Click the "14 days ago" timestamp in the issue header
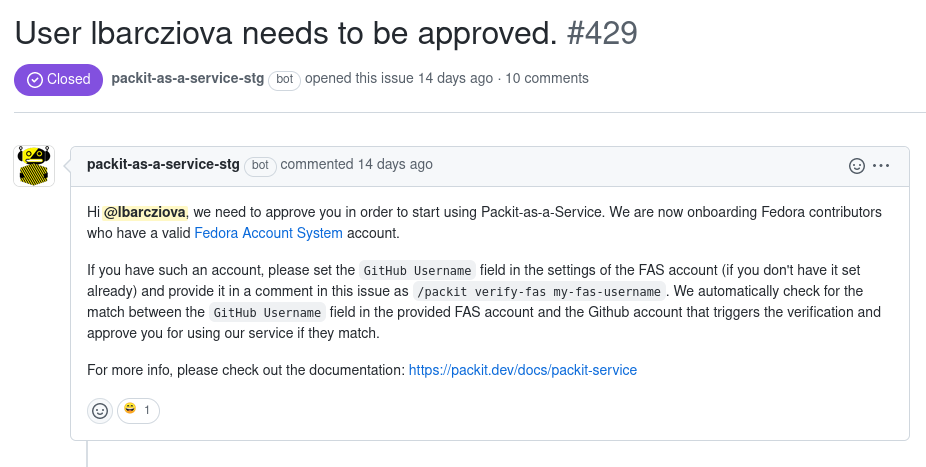Image resolution: width=926 pixels, height=467 pixels. point(455,78)
